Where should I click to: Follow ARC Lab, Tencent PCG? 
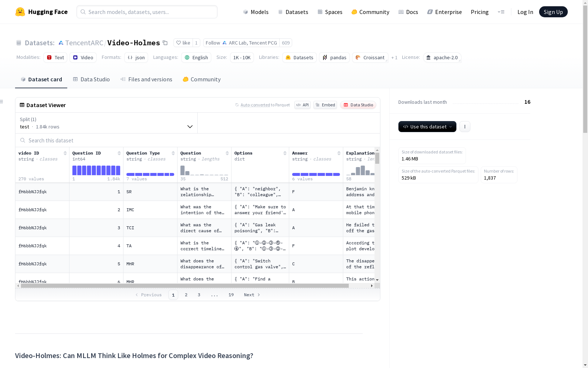241,43
